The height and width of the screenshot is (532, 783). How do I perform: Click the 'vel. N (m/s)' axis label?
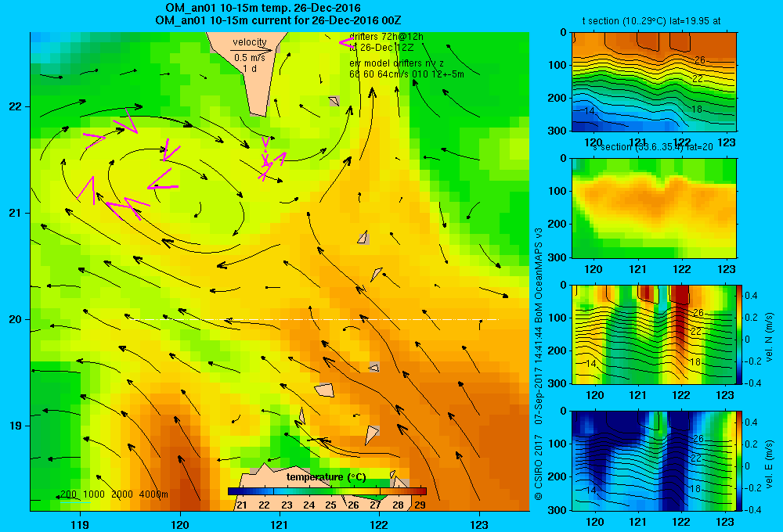770,337
